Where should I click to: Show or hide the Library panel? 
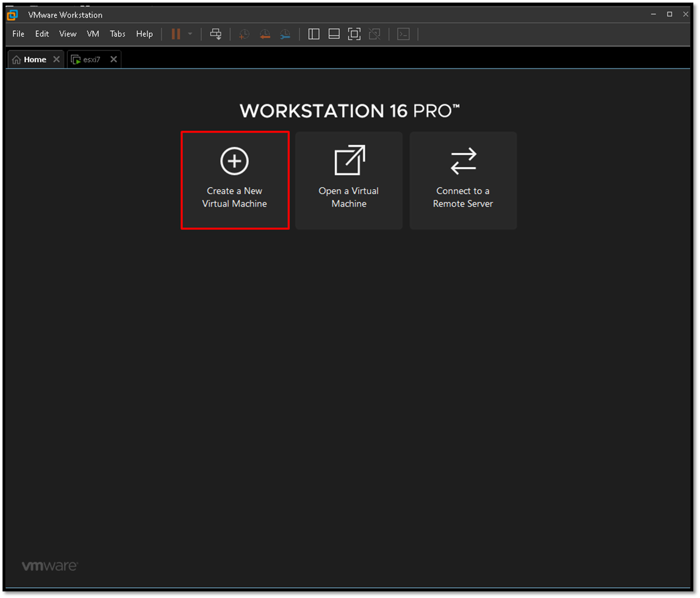click(313, 34)
